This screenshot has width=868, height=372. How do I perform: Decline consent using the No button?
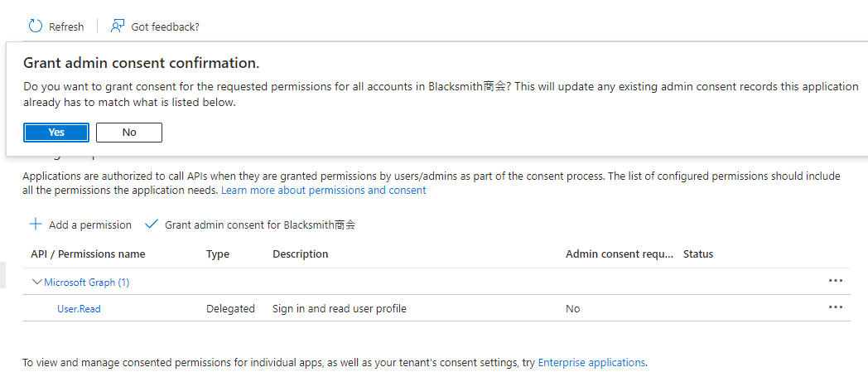[x=129, y=133]
